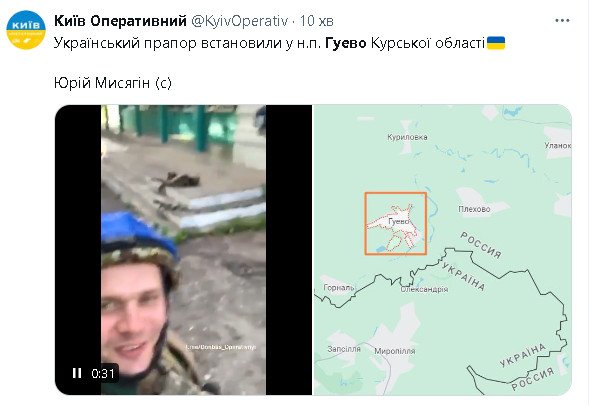Click the Олександрія label on the map
The image size is (589, 405).
(x=424, y=289)
